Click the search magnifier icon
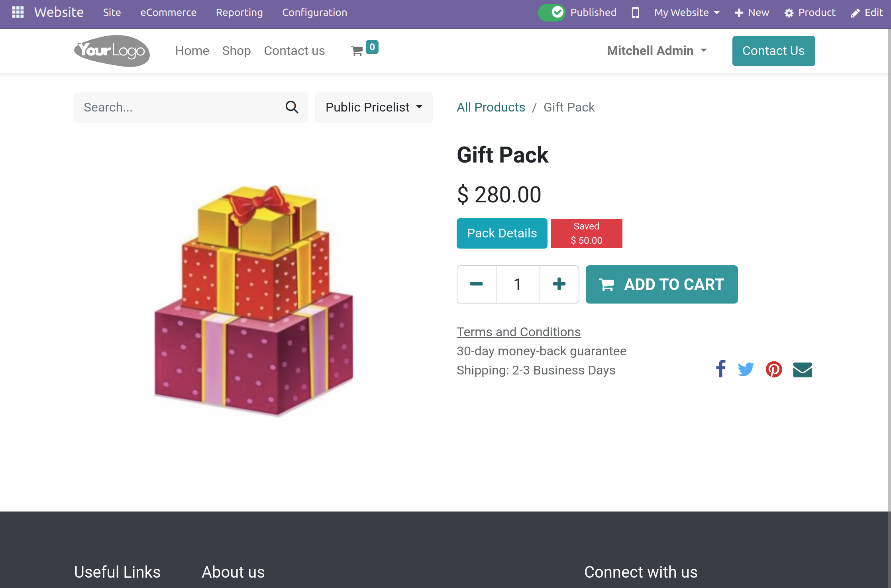 (x=292, y=107)
